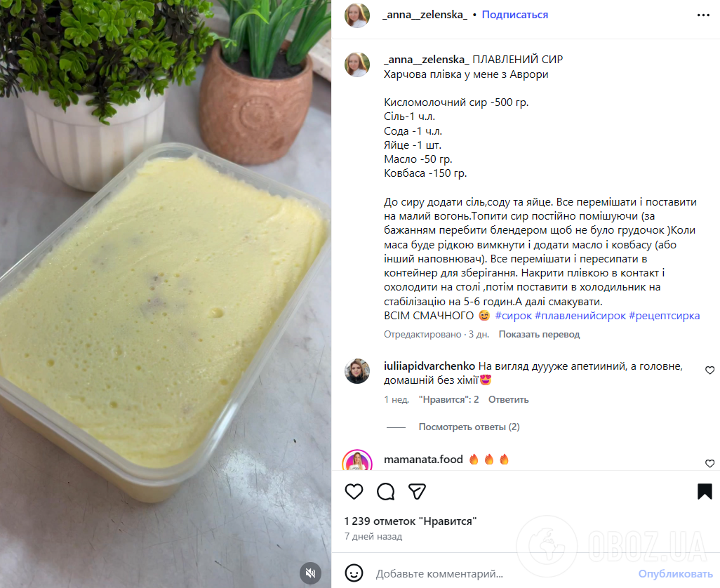720x588 pixels.
Task: Like iuliiapidvarchenko's comment heart
Action: (709, 370)
